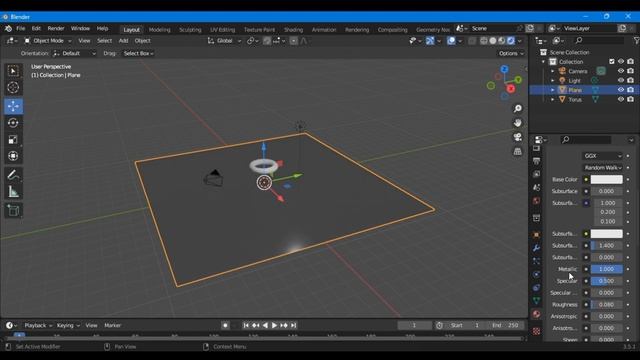
Task: Toggle viewport overlays button
Action: coord(451,41)
